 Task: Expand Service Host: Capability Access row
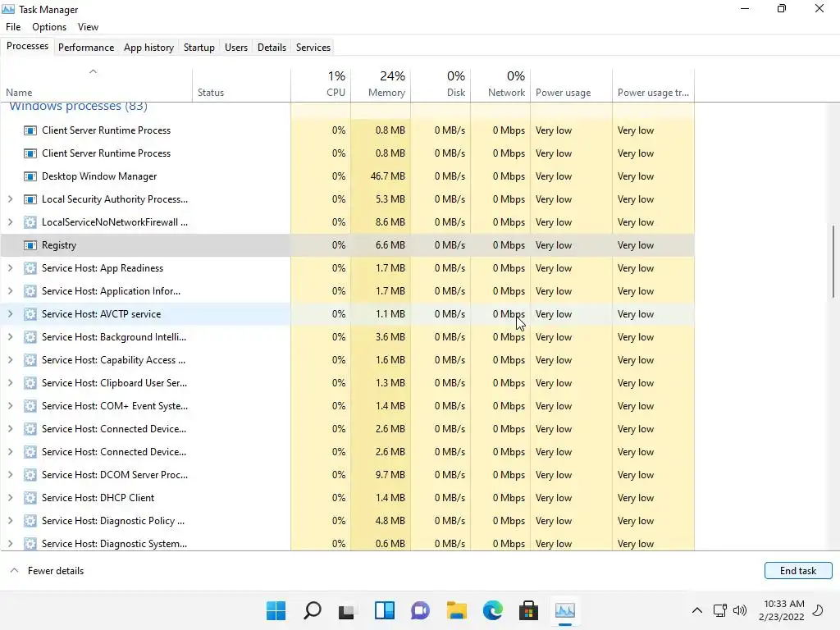[10, 360]
